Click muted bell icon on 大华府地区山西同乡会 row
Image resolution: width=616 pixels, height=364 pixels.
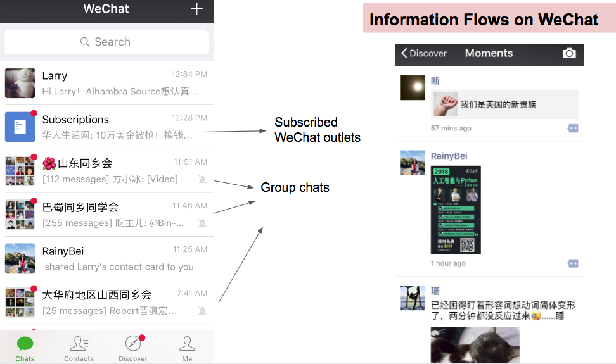(x=202, y=311)
